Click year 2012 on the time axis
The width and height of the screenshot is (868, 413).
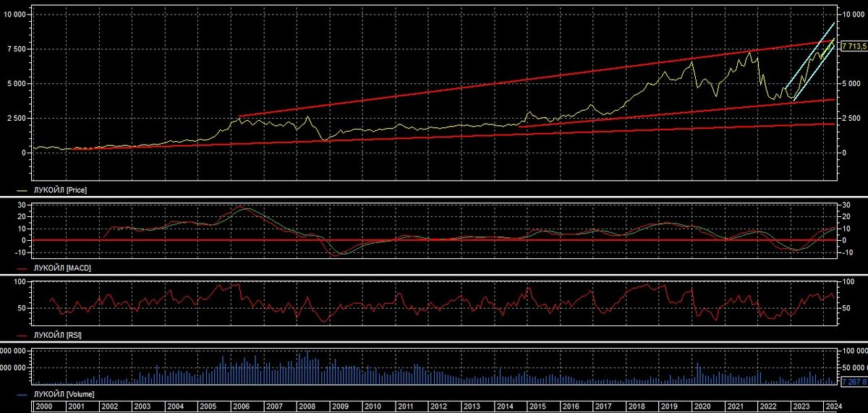pyautogui.click(x=439, y=407)
